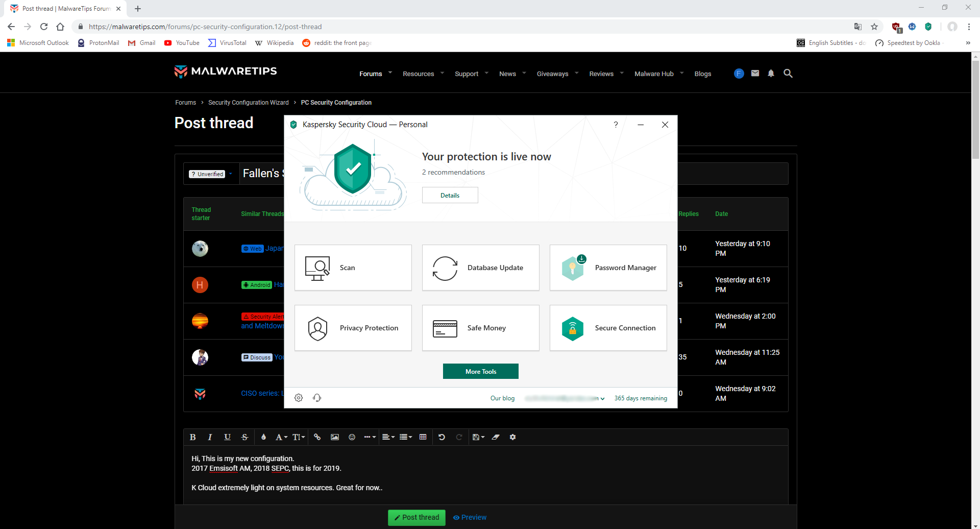The width and height of the screenshot is (980, 529).
Task: Open the forum user account avatar
Action: pos(739,74)
